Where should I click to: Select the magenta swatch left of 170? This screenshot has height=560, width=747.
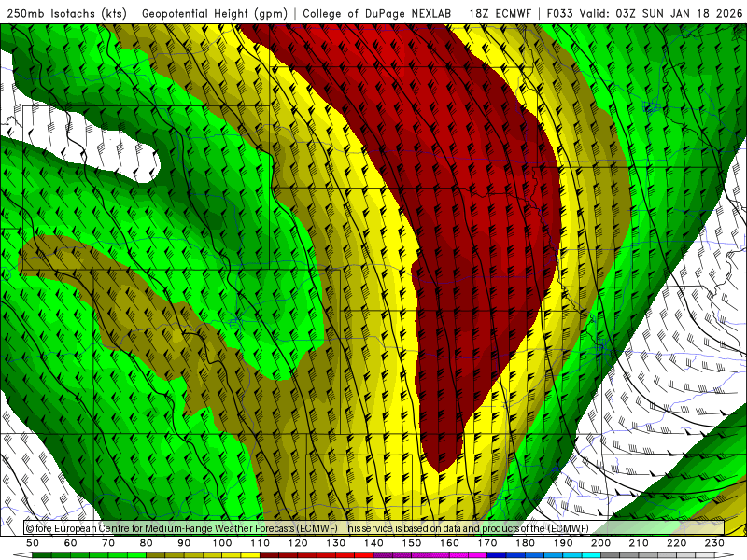click(x=478, y=555)
